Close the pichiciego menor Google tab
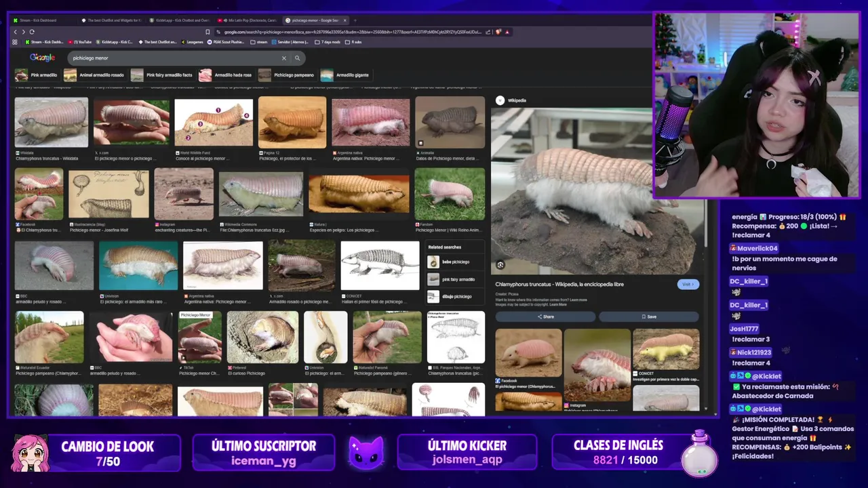The width and height of the screenshot is (868, 488). pyautogui.click(x=344, y=20)
